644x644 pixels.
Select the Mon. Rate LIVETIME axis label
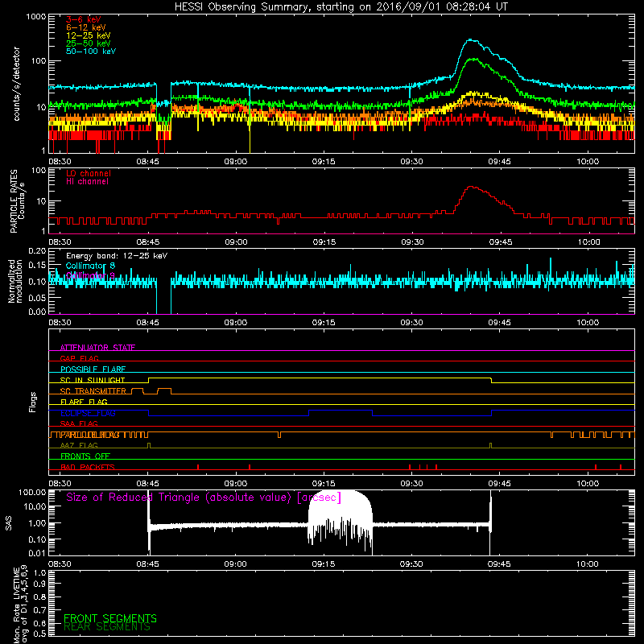click(x=21, y=605)
